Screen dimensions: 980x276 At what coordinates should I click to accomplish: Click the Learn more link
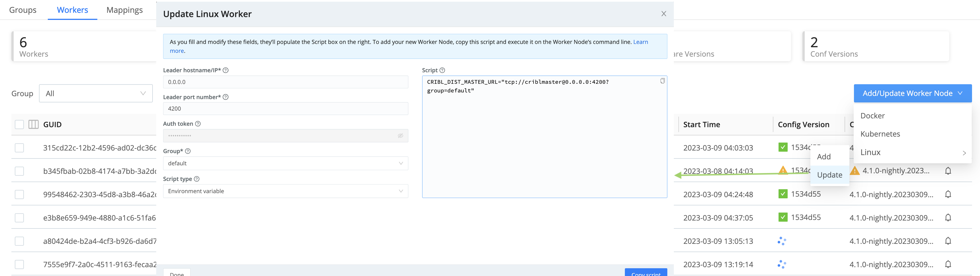click(640, 42)
